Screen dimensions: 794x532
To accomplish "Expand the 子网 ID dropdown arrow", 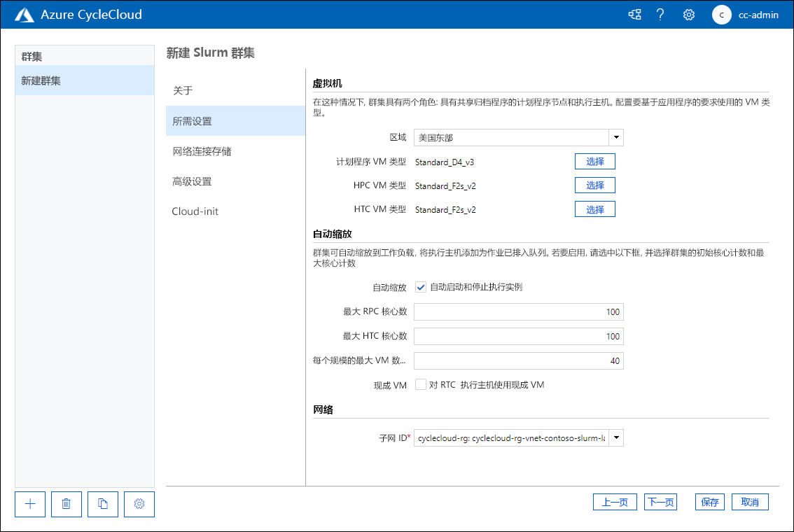I will [x=616, y=437].
